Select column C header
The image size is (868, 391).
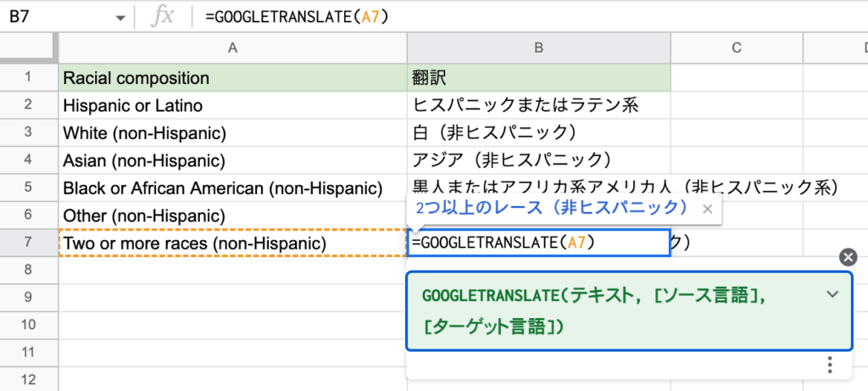tap(736, 49)
